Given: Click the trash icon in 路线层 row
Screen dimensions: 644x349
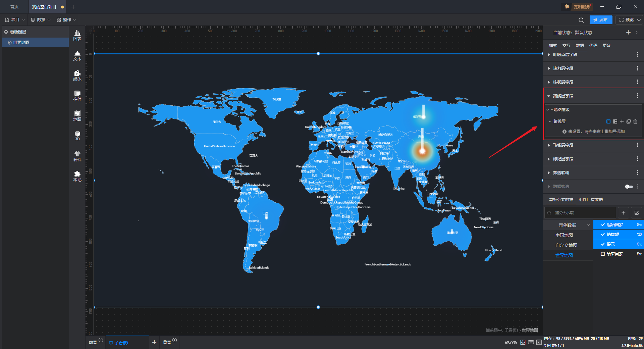Looking at the screenshot, I should [635, 121].
